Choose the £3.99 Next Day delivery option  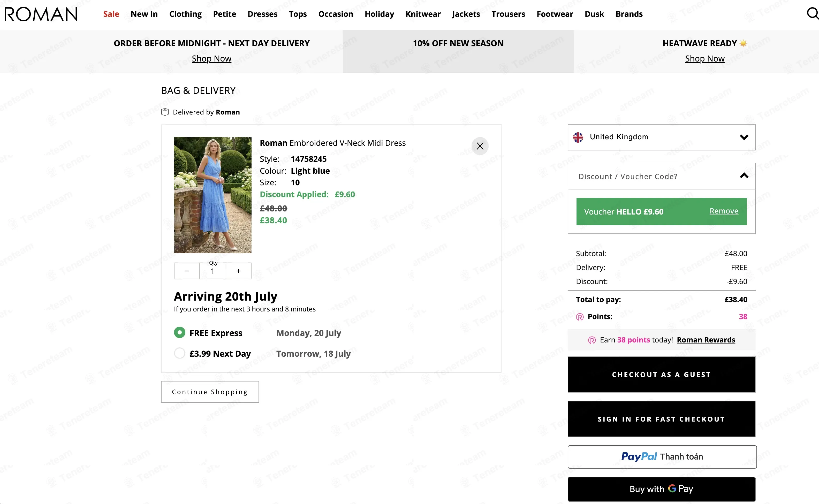point(179,353)
